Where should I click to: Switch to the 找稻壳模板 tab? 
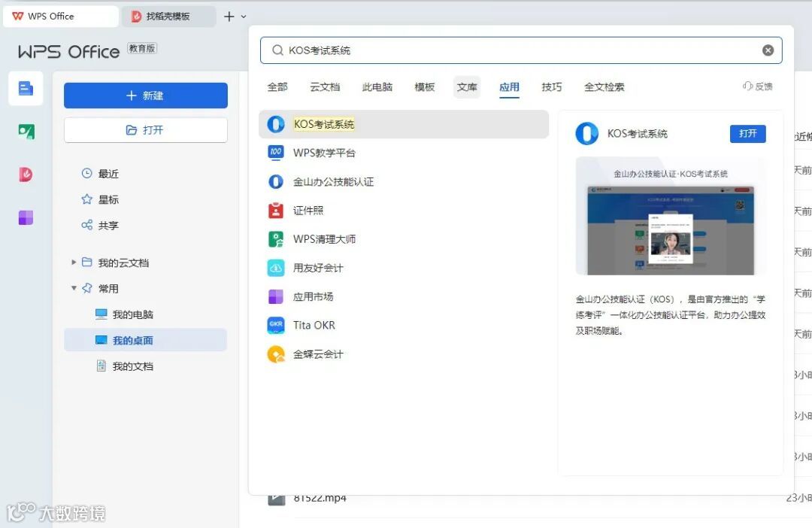tap(168, 16)
